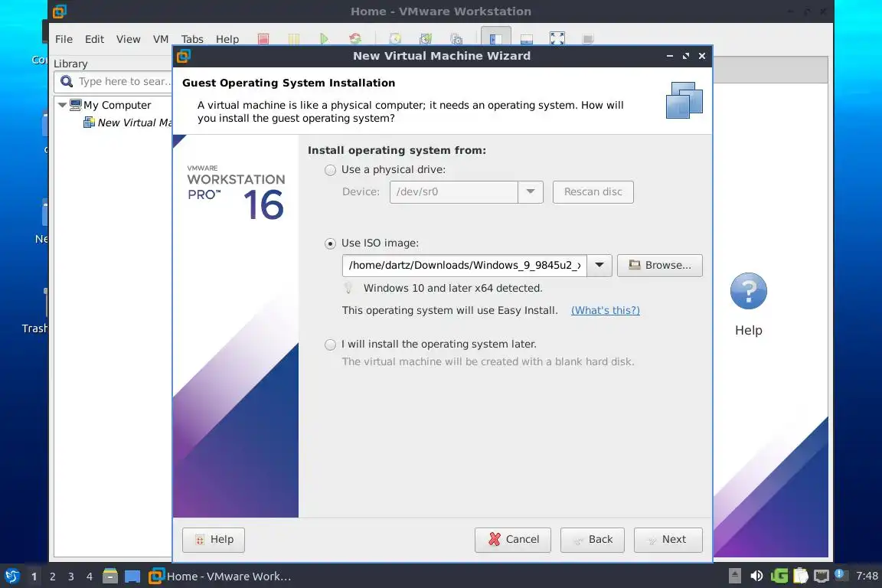Click the Next button

point(668,540)
